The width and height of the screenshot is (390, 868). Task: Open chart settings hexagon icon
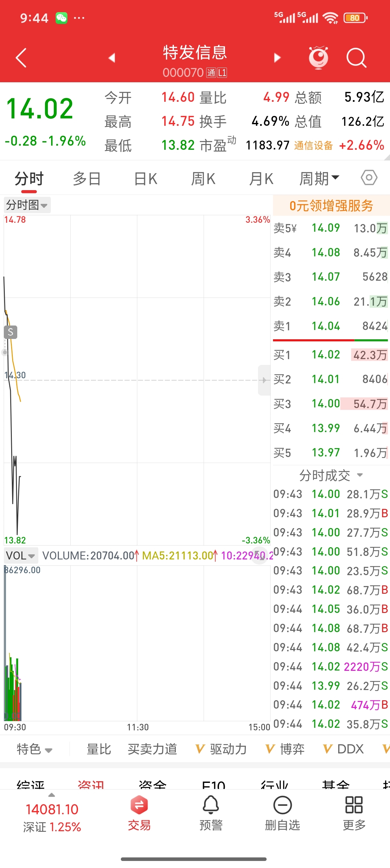point(369,177)
